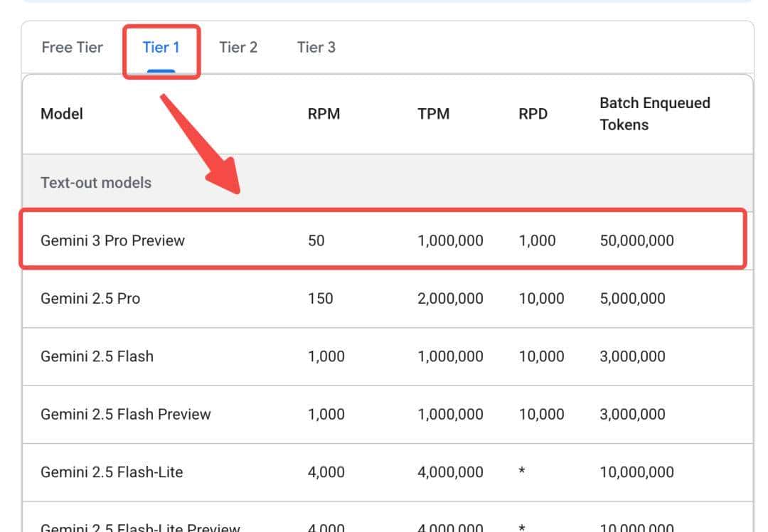768x532 pixels.
Task: Click RPM value 50 for Gemini 3 Pro Preview
Action: [316, 240]
